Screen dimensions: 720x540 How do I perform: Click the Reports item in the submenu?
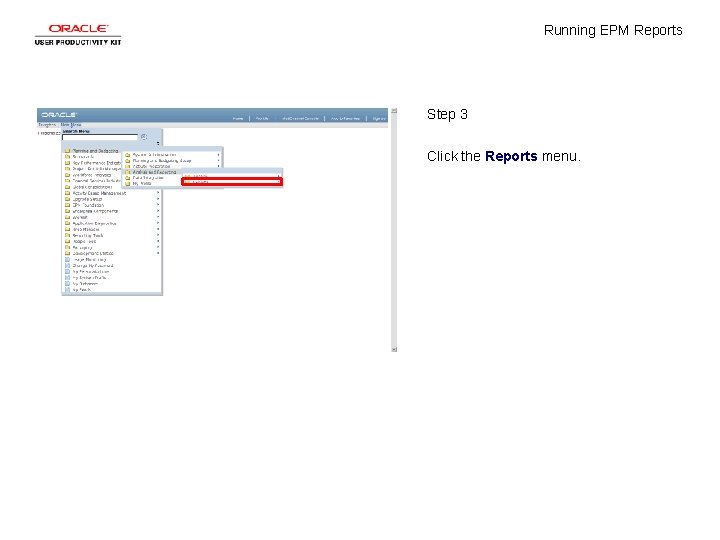pos(232,182)
